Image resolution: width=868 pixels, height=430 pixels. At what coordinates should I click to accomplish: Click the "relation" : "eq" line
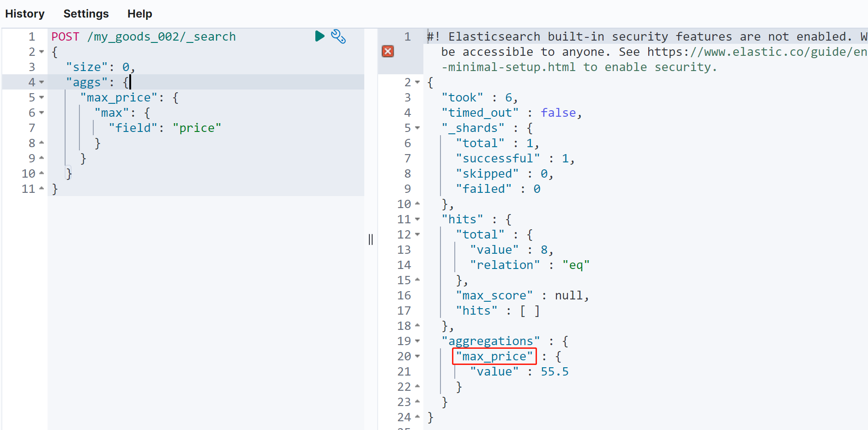click(x=530, y=265)
